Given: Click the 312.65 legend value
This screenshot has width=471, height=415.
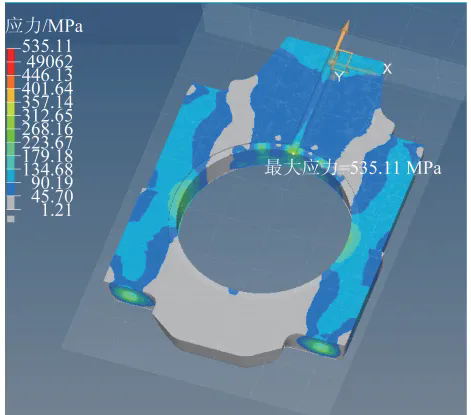Looking at the screenshot, I should pyautogui.click(x=47, y=116).
